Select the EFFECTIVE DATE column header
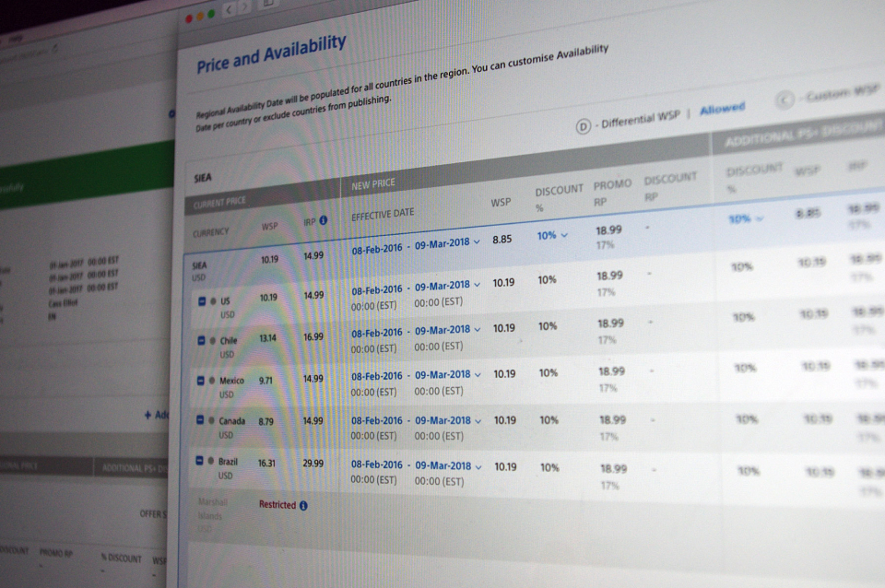This screenshot has height=588, width=885. point(383,215)
